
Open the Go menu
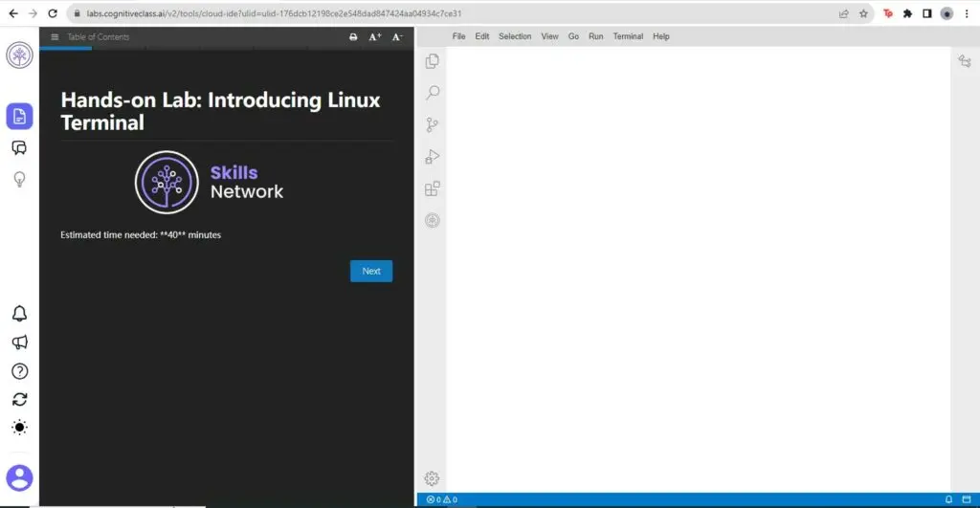point(573,36)
